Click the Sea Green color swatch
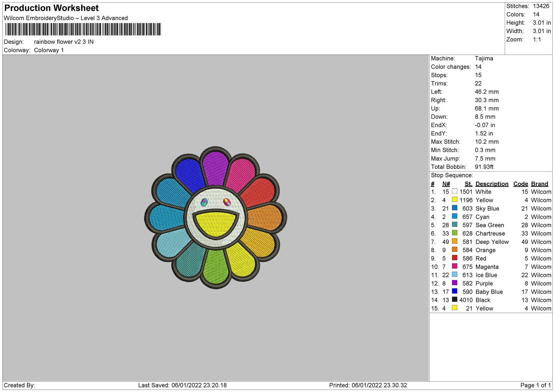Image resolution: width=555 pixels, height=392 pixels. [454, 225]
